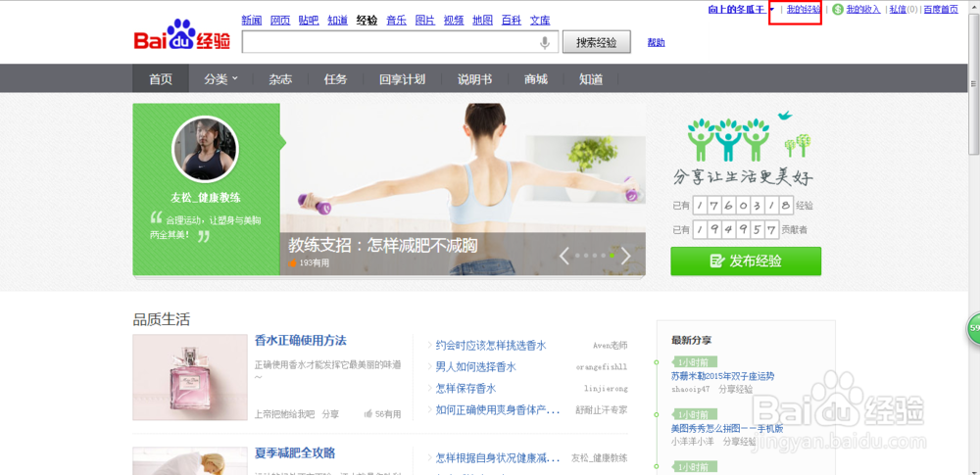Open the 贴吧 link above the search box
The height and width of the screenshot is (475, 980).
point(309,20)
